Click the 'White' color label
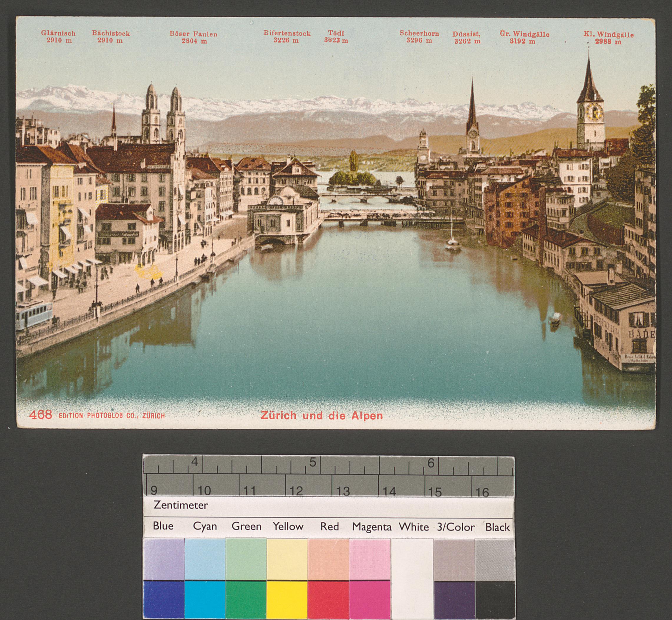Viewport: 672px width, 620px height. pos(413,527)
